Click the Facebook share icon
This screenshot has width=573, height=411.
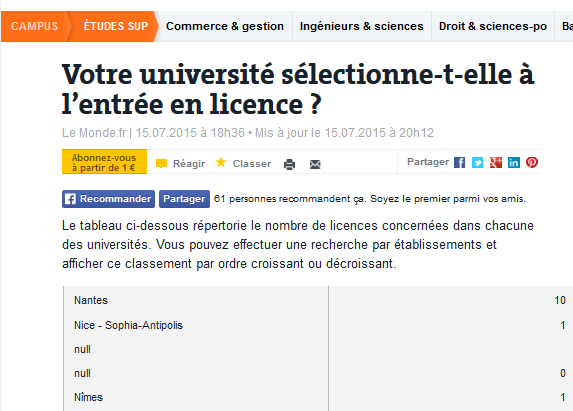(x=459, y=162)
